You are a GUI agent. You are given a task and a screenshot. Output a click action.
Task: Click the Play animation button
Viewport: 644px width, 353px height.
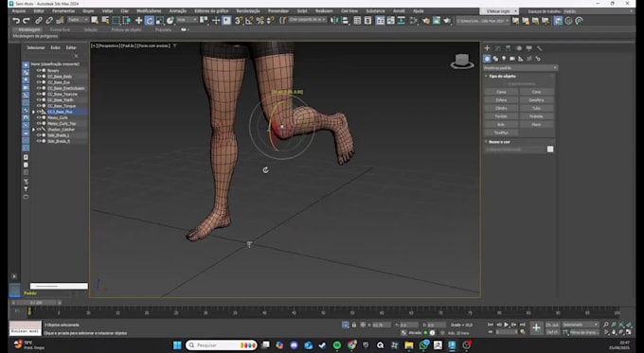pos(507,325)
